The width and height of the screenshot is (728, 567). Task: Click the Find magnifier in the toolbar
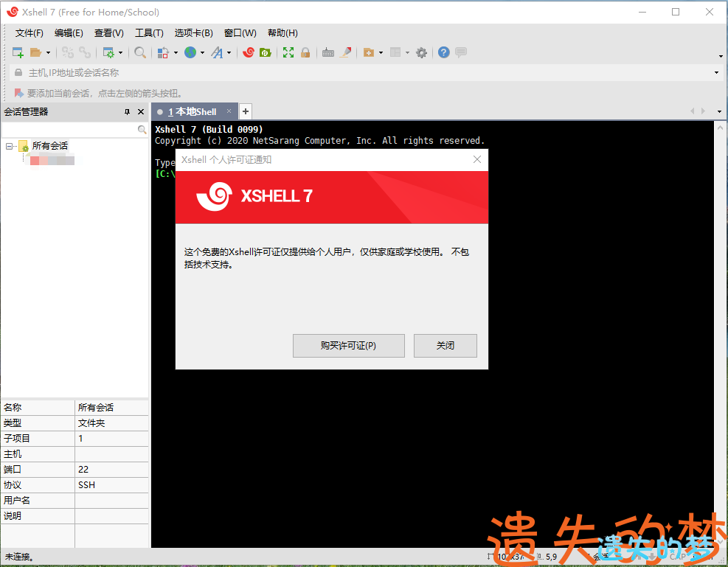pyautogui.click(x=139, y=52)
